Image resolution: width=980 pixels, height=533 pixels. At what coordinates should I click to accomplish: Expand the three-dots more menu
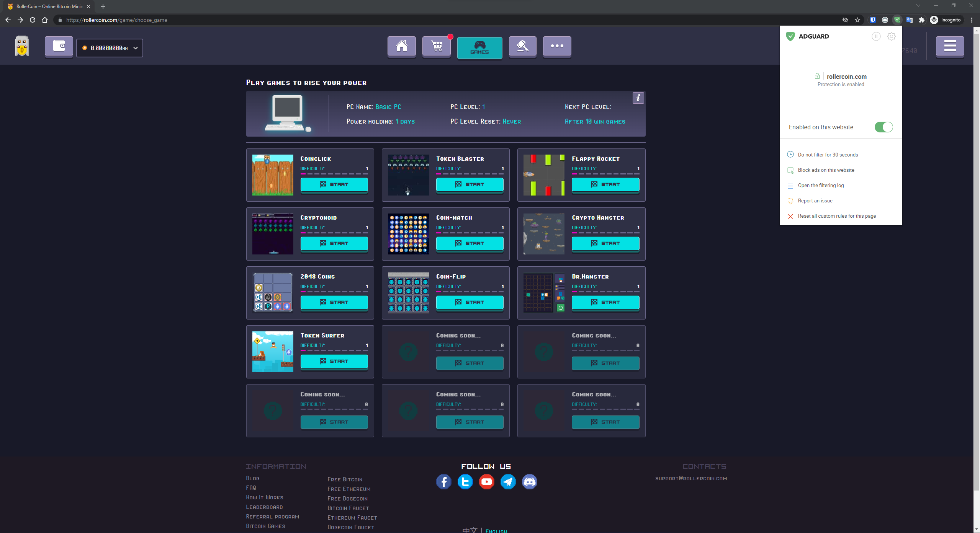tap(557, 46)
